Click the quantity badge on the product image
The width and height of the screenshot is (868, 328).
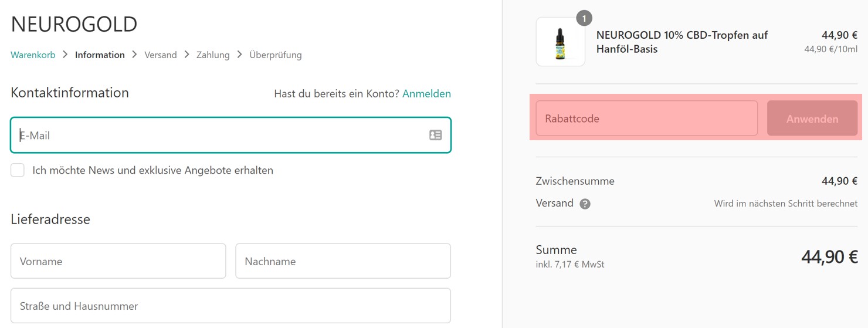click(584, 18)
